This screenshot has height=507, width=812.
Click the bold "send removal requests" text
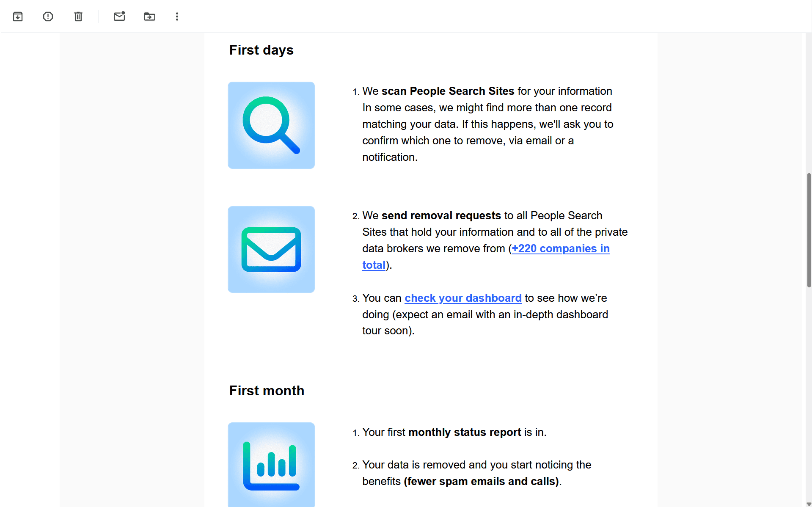(x=440, y=215)
